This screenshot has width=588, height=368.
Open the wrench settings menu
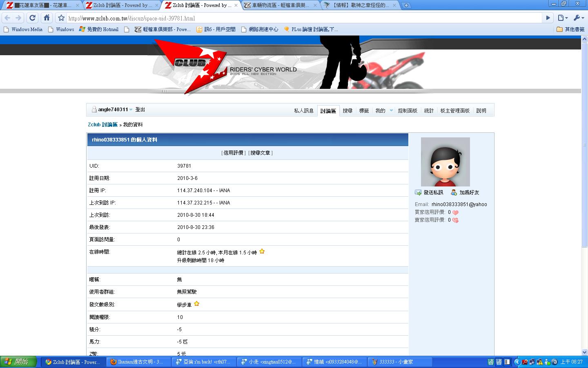[x=579, y=18]
